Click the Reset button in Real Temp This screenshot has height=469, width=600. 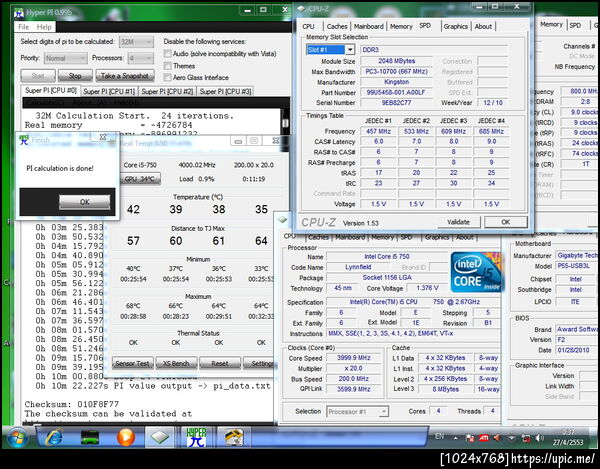(x=220, y=363)
